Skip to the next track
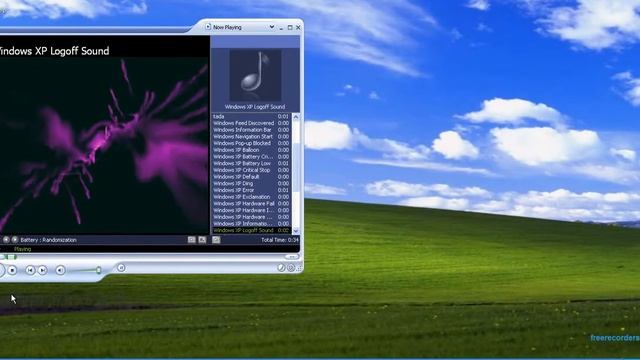Image resolution: width=640 pixels, height=360 pixels. (x=42, y=270)
